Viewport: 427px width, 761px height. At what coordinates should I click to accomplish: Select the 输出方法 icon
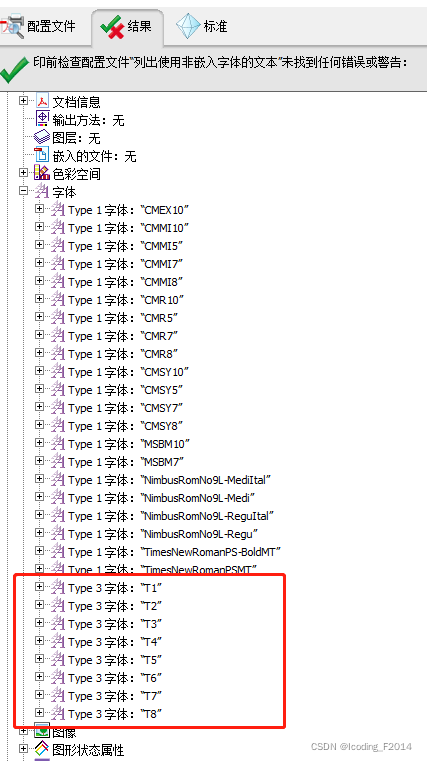(x=43, y=119)
